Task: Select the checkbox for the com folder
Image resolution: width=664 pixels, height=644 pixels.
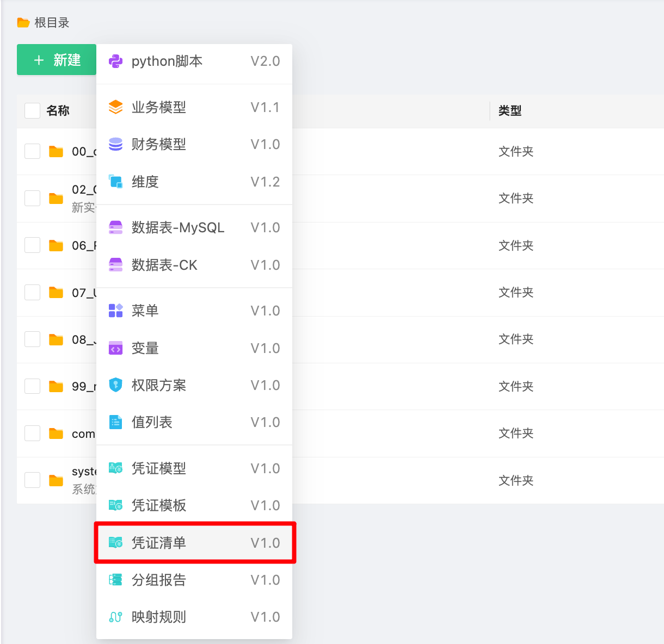Action: coord(33,434)
